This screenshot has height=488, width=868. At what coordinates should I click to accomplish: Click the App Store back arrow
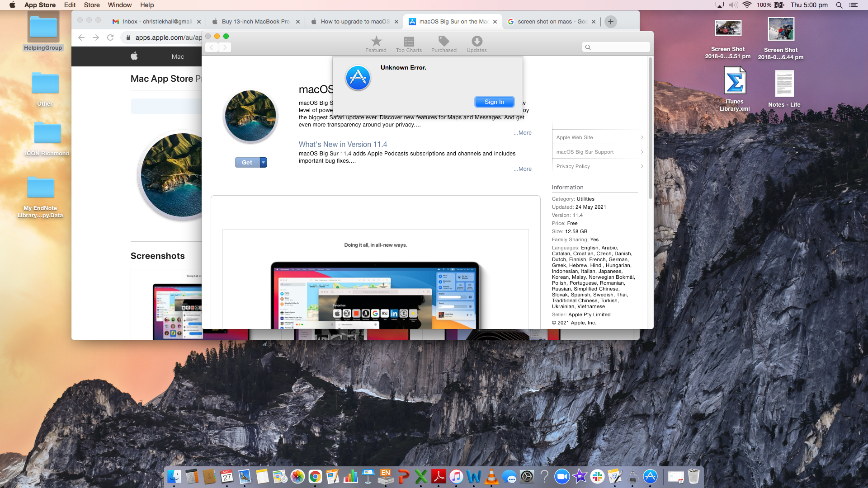pyautogui.click(x=212, y=47)
